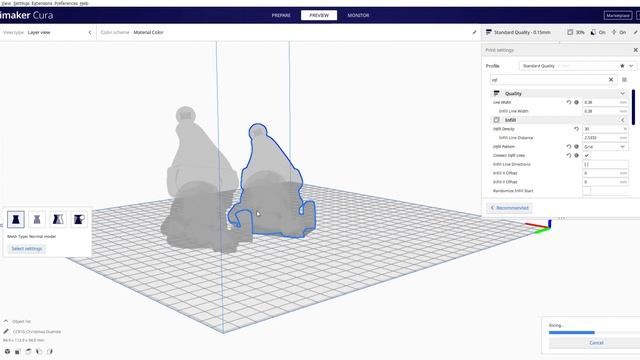The width and height of the screenshot is (640, 360).
Task: Open the Profile dropdown arrow
Action: tap(631, 66)
